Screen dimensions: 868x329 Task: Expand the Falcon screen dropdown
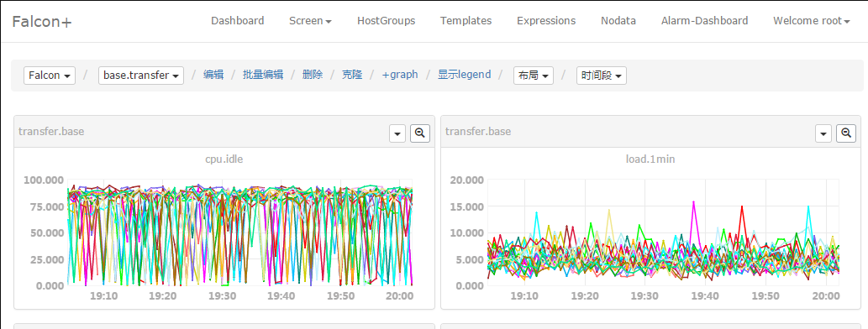point(50,76)
